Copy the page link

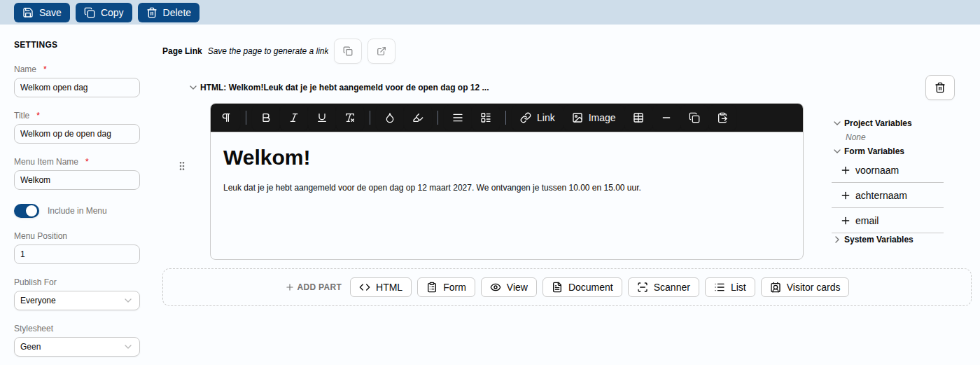click(348, 51)
